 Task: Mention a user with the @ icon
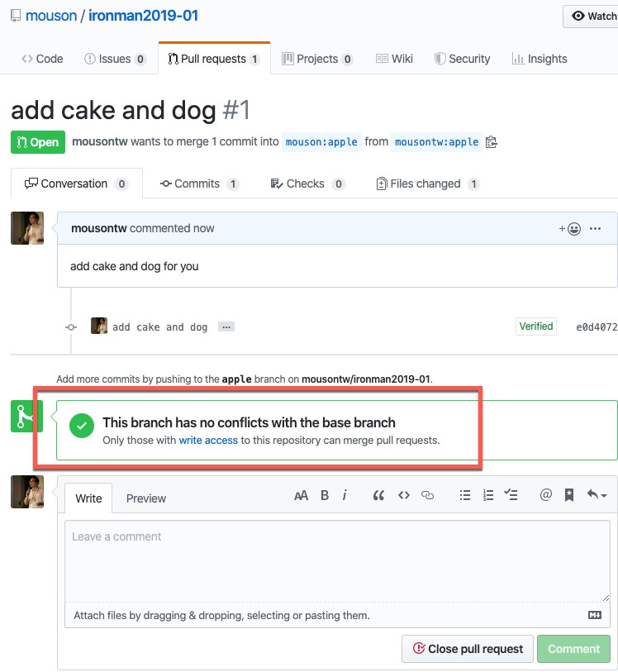point(545,495)
